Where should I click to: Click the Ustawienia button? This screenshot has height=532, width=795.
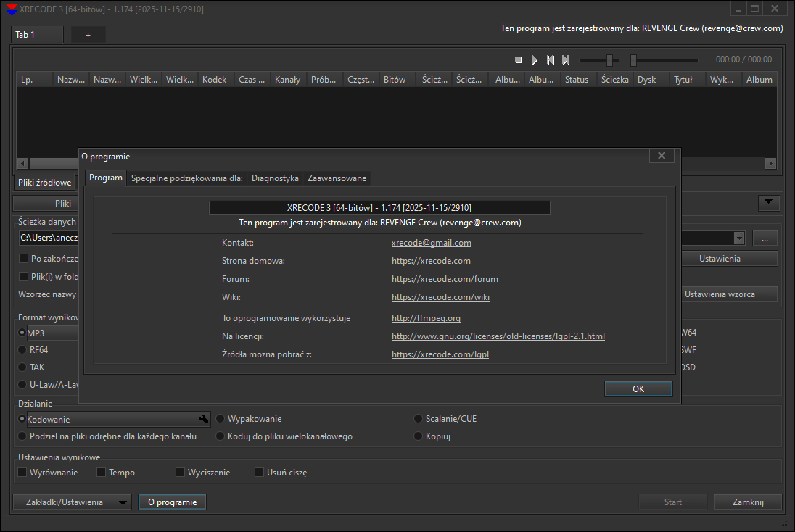(728, 259)
